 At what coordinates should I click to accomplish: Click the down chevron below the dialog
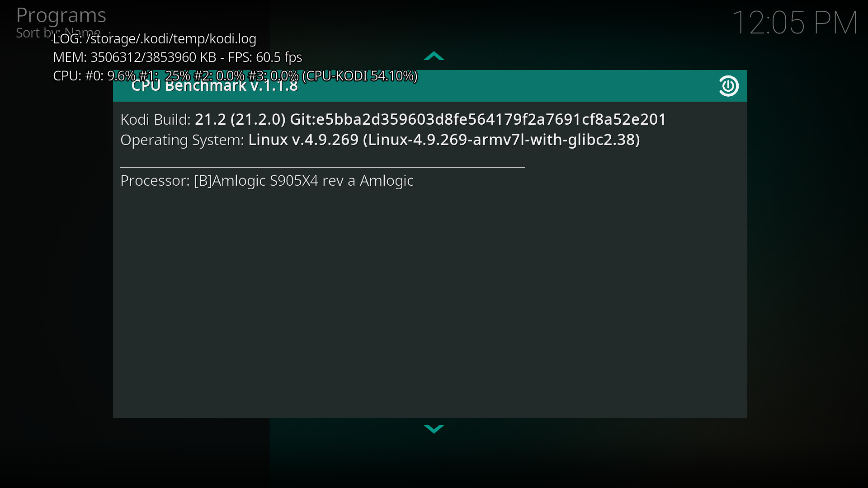coord(434,428)
